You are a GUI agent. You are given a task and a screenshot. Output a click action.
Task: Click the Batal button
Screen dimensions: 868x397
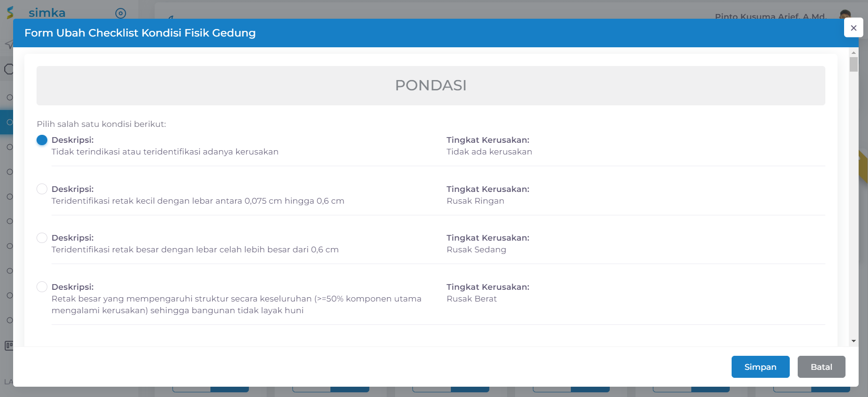[821, 367]
